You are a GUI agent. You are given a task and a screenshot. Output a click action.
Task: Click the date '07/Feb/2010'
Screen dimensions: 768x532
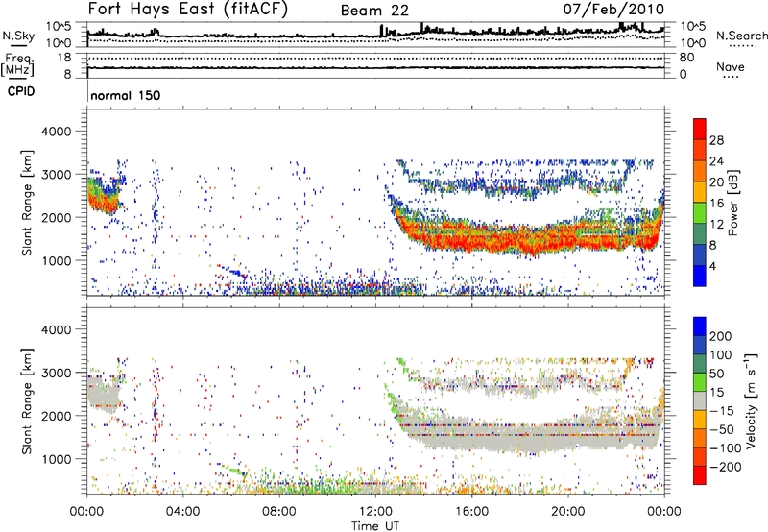pyautogui.click(x=613, y=10)
